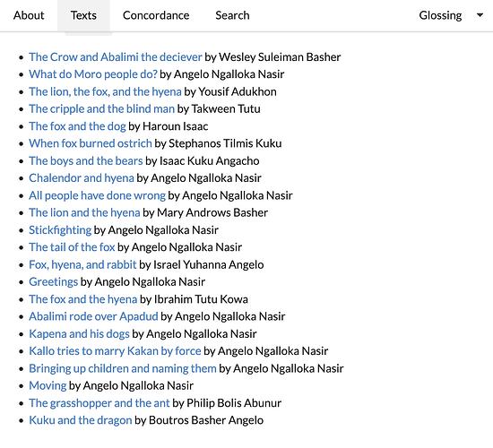Viewport: 493px width, 448px height.
Task: Open The cripple and the blind man
Action: (101, 108)
